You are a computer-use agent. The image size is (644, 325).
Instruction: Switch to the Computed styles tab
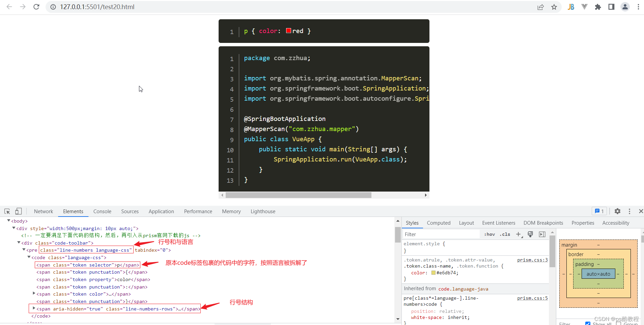coord(439,223)
